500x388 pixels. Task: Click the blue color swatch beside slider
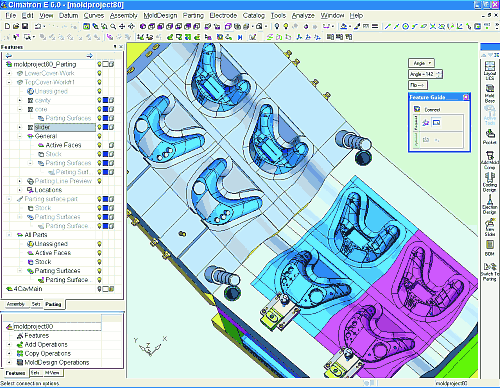pos(105,127)
